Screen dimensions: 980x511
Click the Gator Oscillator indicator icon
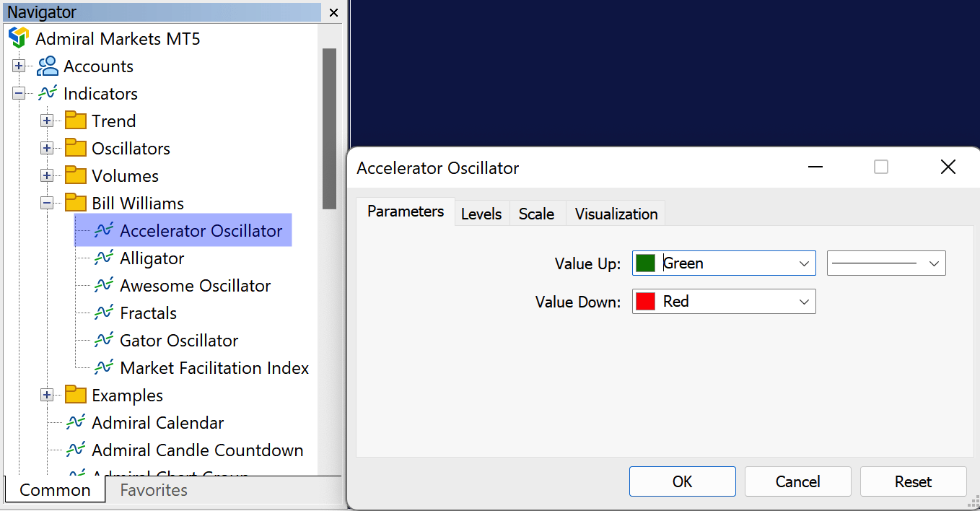click(x=104, y=341)
